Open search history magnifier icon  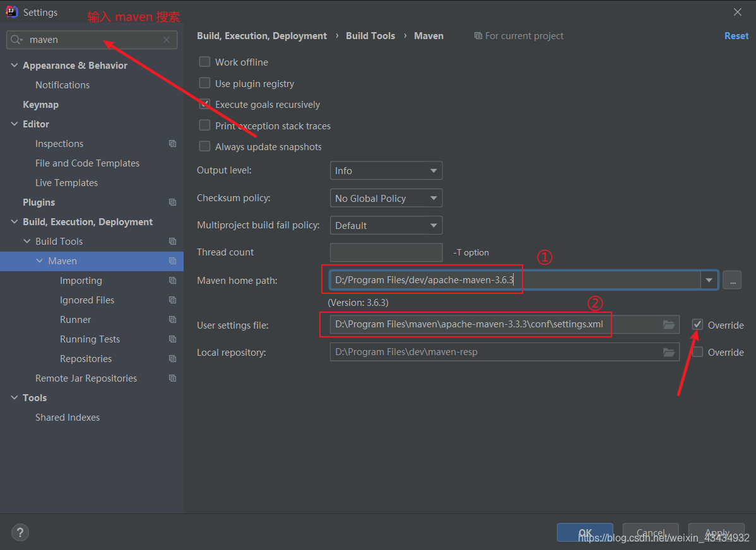[x=16, y=40]
